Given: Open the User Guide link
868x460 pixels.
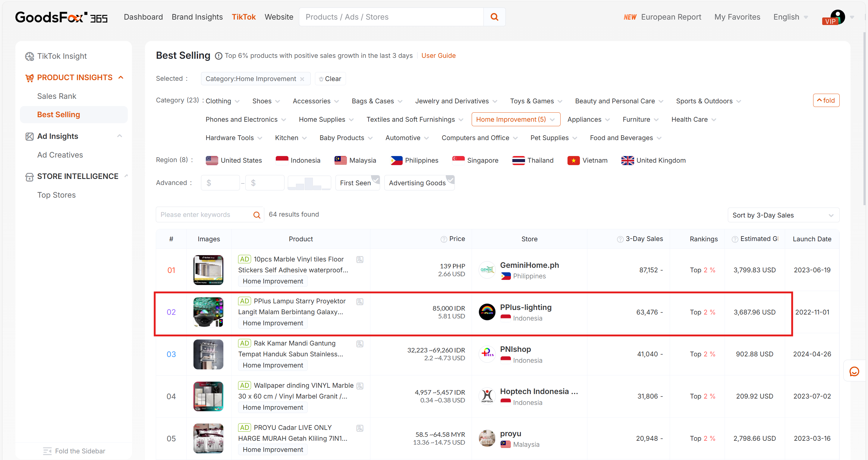Looking at the screenshot, I should coord(438,56).
